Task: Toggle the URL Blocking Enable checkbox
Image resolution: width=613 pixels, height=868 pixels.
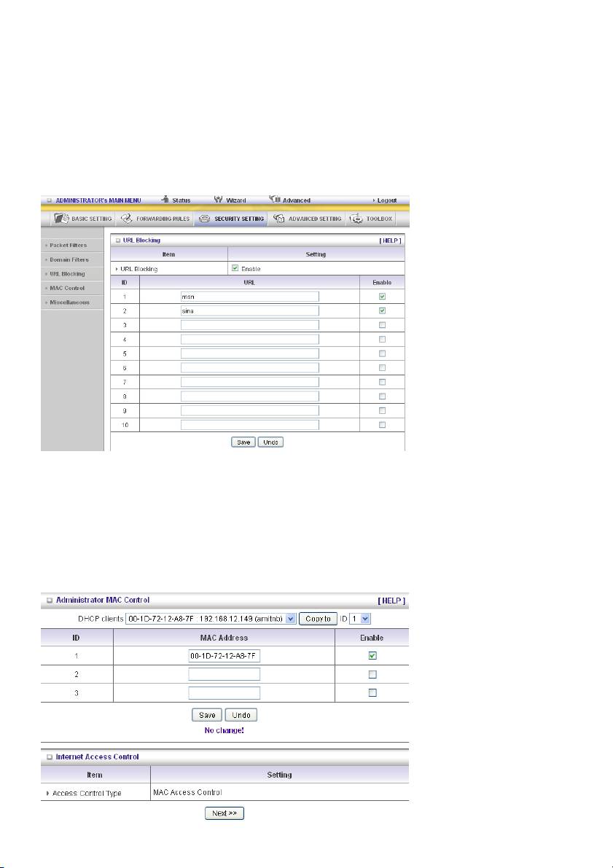Action: pyautogui.click(x=235, y=268)
